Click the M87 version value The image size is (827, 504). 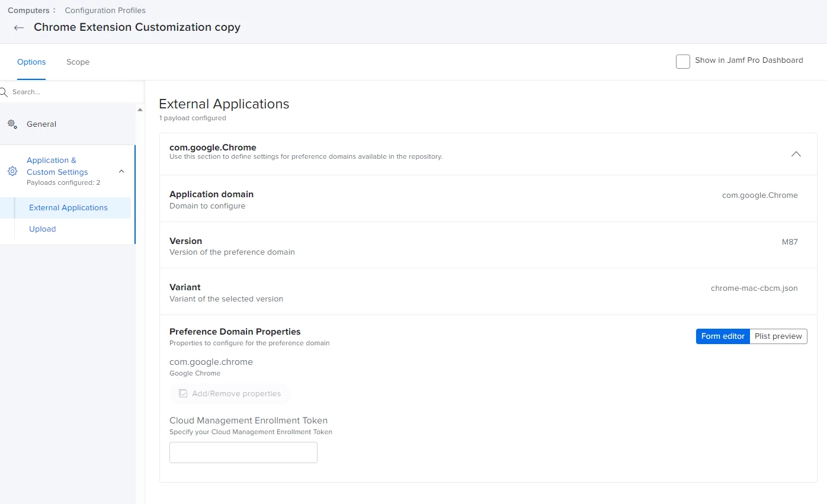coord(790,242)
